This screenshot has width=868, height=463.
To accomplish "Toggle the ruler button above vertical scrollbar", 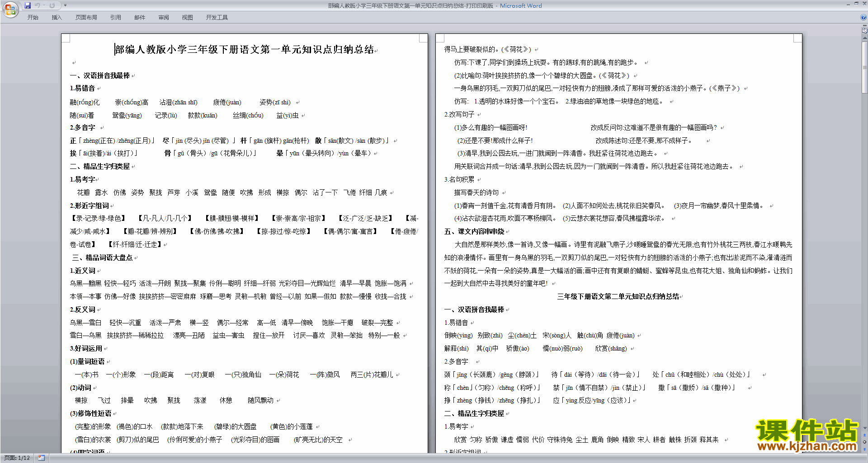I will (x=864, y=31).
